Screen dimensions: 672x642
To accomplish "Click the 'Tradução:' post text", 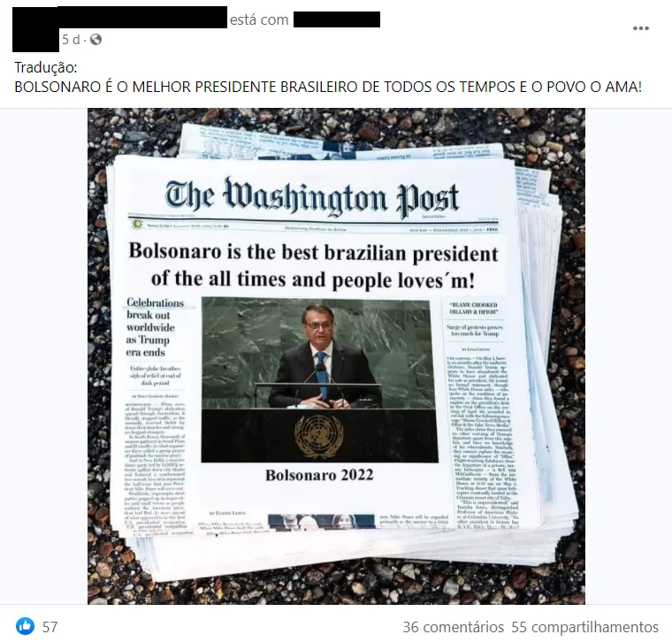I will [46, 67].
